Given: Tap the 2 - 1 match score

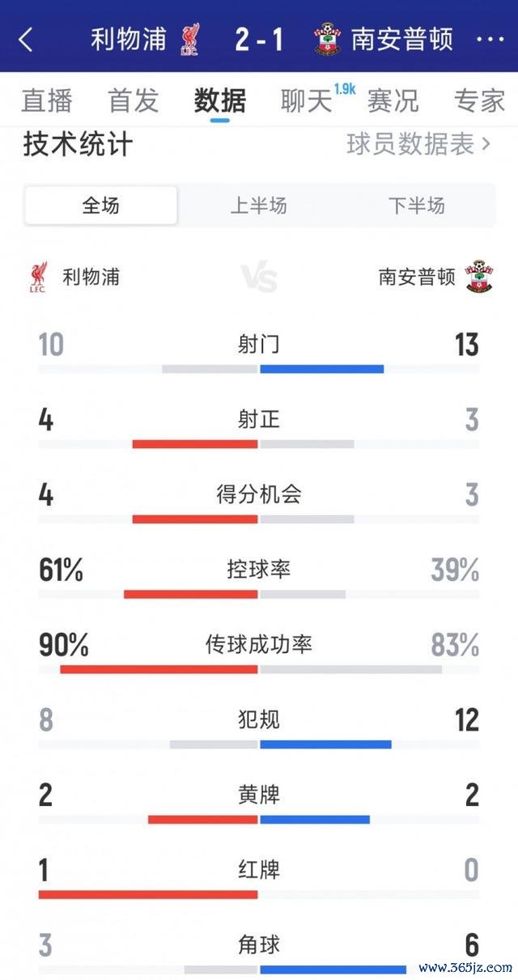Looking at the screenshot, I should click(259, 39).
